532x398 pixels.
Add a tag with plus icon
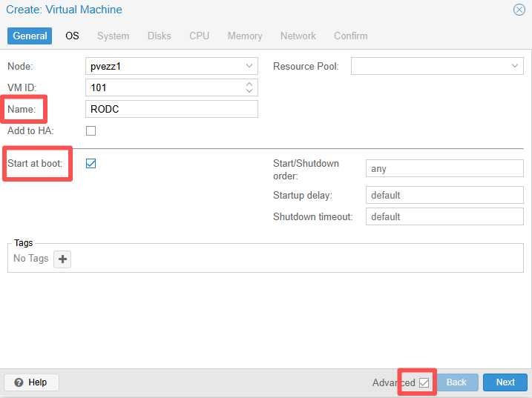pos(62,259)
